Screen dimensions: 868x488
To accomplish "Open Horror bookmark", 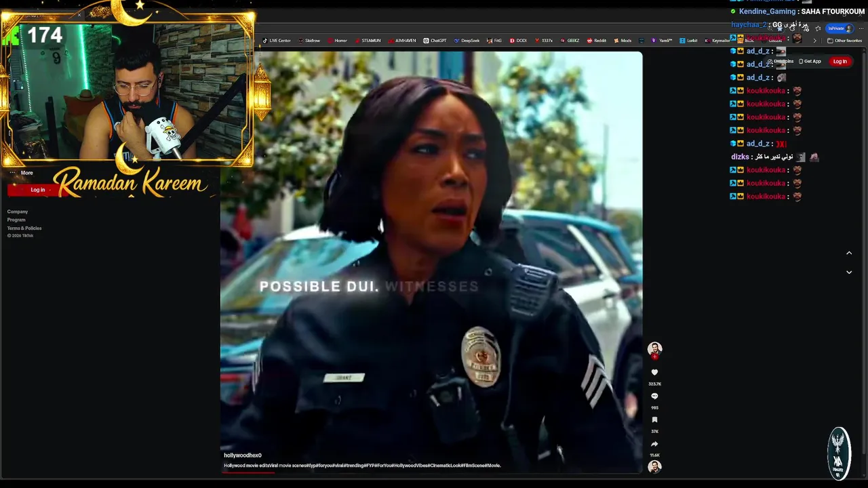I will click(337, 41).
